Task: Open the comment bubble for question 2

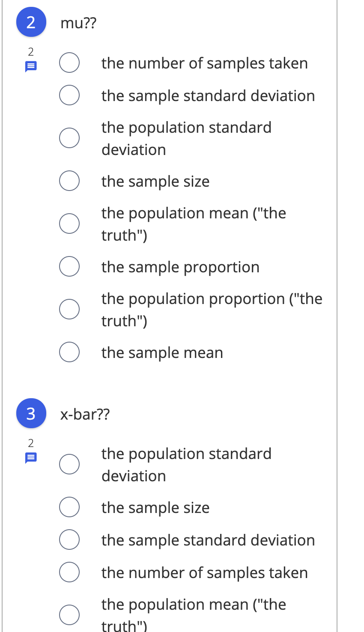Action: (30, 66)
